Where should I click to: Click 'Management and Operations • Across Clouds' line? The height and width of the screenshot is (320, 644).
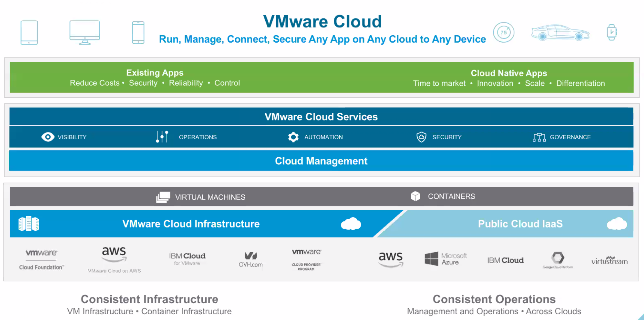pyautogui.click(x=494, y=311)
